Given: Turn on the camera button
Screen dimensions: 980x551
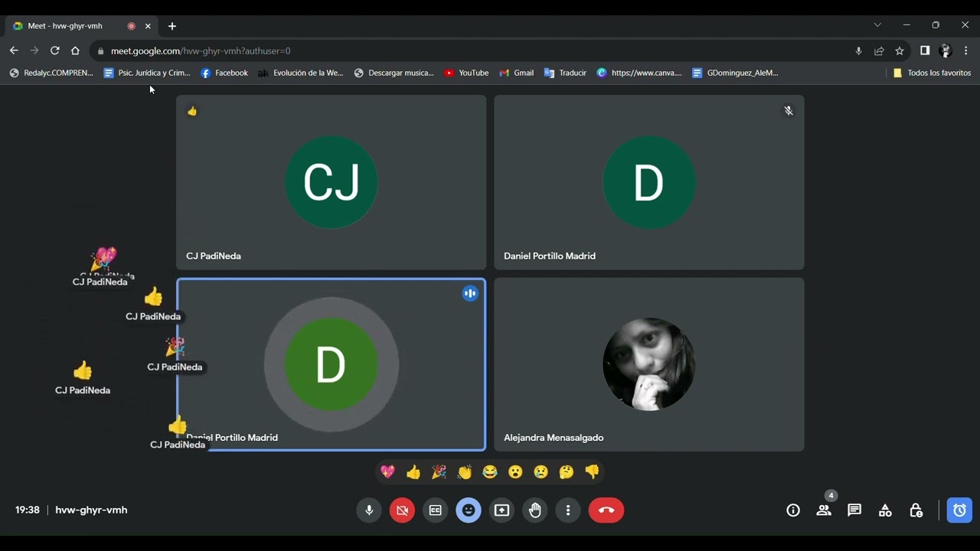Looking at the screenshot, I should point(402,510).
